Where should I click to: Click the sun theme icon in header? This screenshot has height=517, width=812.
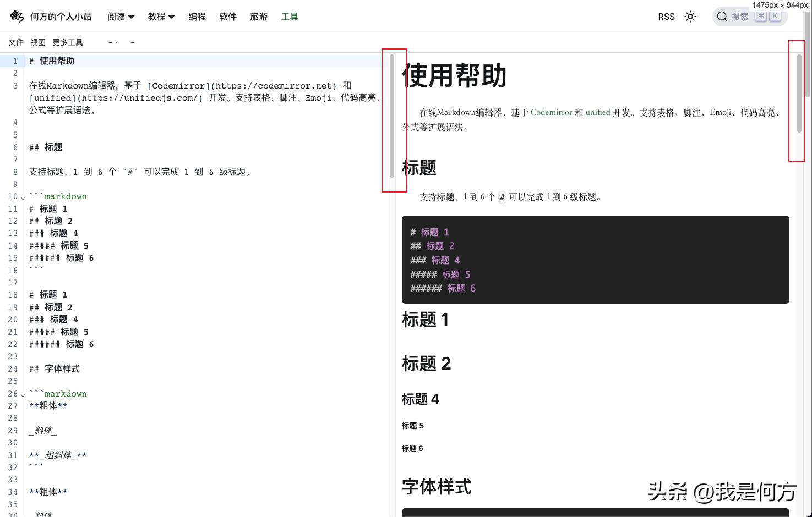pos(690,16)
